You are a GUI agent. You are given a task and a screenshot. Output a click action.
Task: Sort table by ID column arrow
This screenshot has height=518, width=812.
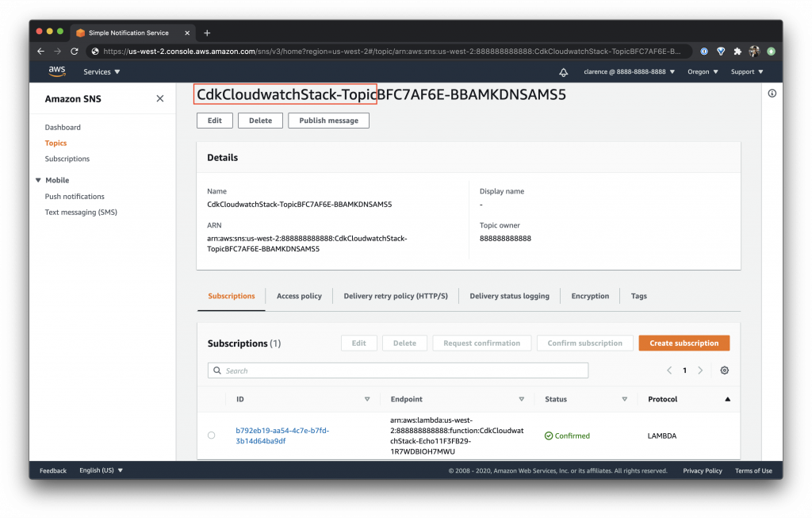(x=367, y=399)
